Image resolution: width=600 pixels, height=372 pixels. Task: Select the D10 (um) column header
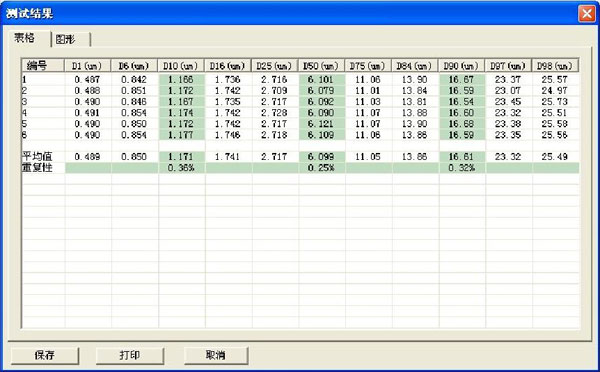click(181, 66)
